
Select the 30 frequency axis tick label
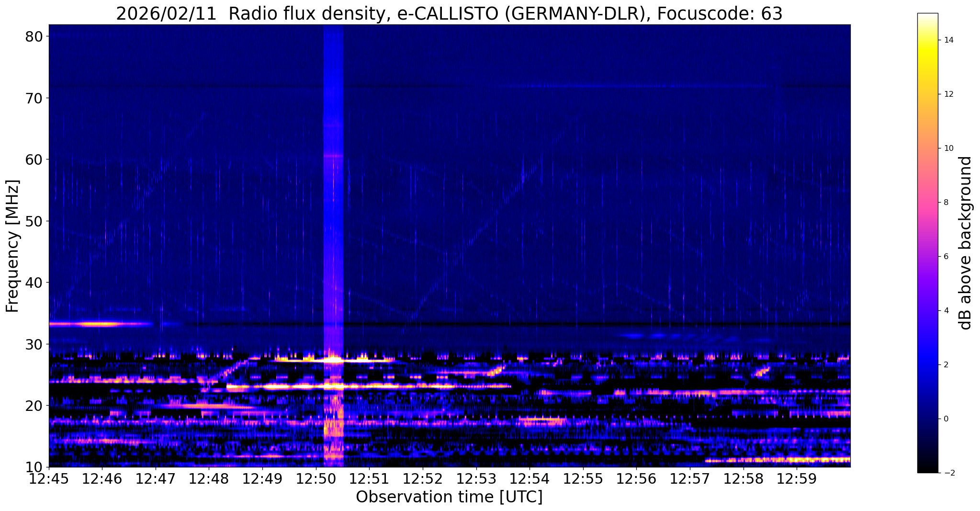35,344
